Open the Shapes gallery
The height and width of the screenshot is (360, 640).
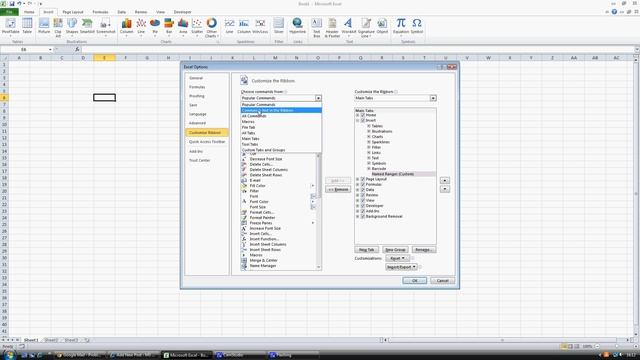tap(72, 27)
